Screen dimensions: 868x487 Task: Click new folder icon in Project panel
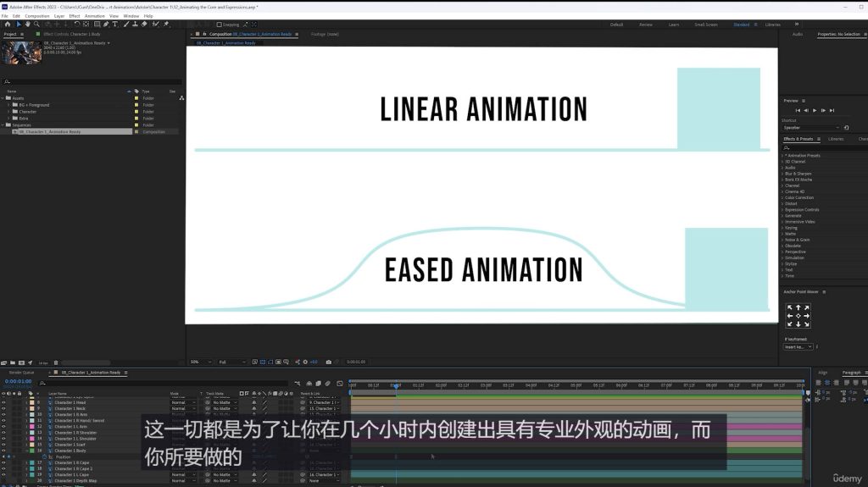pos(12,362)
